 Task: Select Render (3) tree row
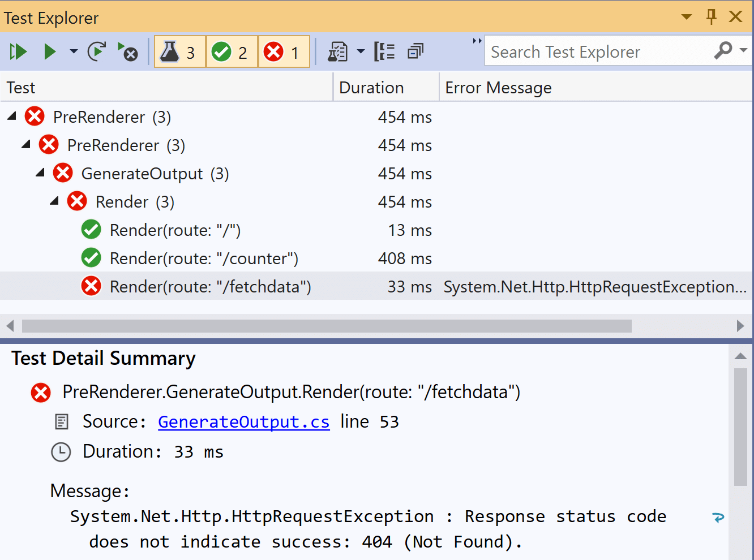(376, 202)
